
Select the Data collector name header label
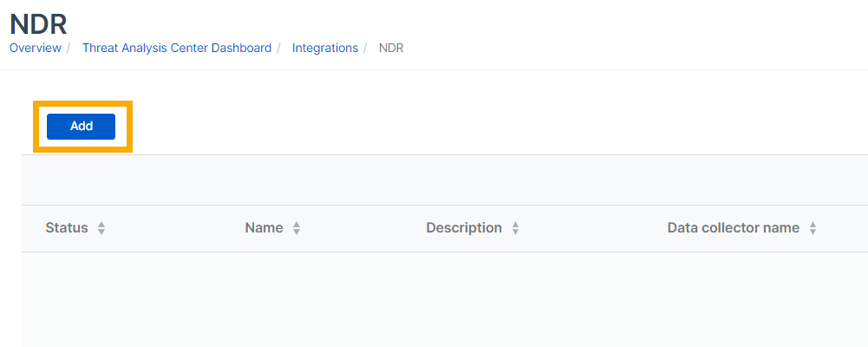tap(734, 228)
